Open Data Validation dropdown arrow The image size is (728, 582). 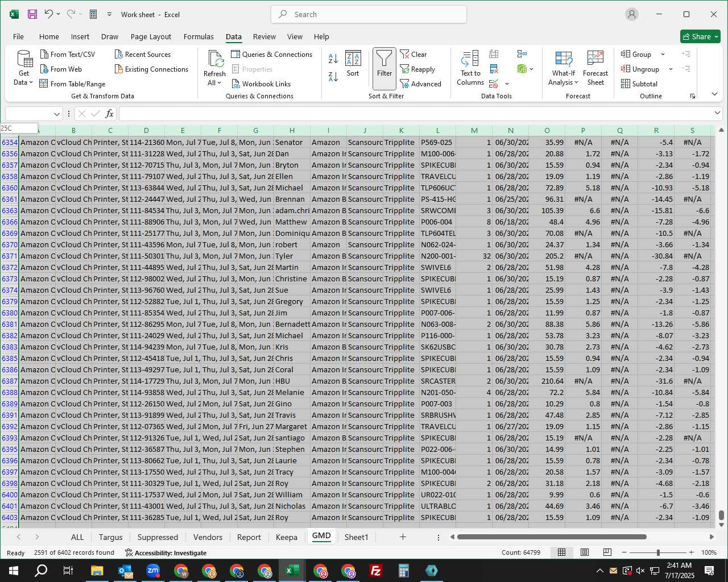click(x=507, y=84)
